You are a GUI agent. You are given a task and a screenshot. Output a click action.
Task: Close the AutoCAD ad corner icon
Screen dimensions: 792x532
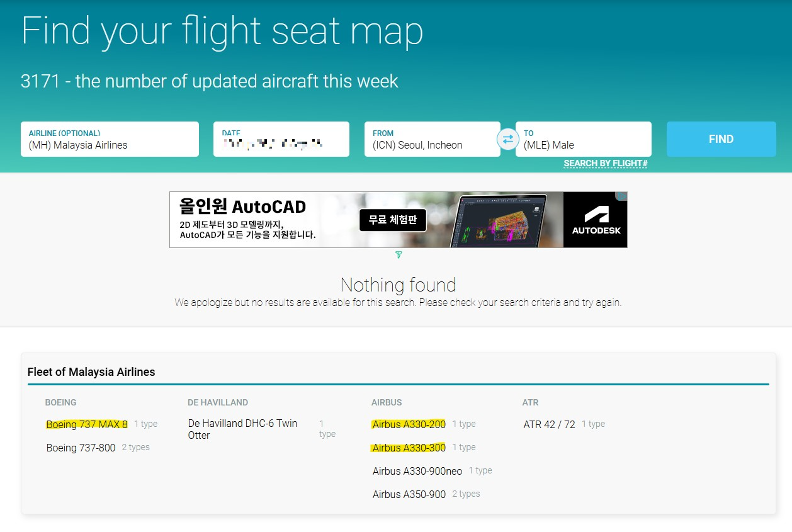[621, 197]
